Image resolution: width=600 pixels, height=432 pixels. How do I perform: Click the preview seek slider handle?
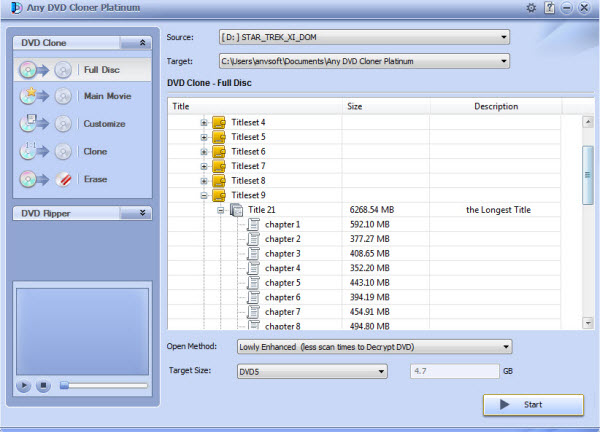click(x=64, y=385)
